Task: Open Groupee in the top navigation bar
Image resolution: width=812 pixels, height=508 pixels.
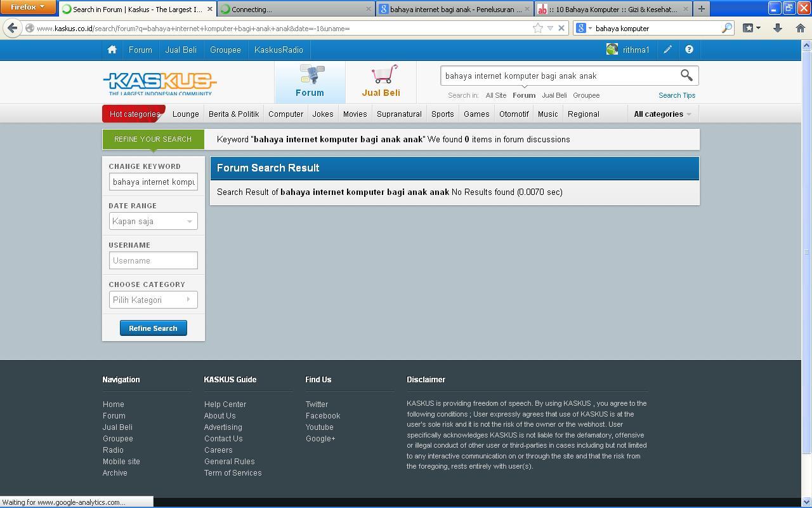Action: point(225,50)
